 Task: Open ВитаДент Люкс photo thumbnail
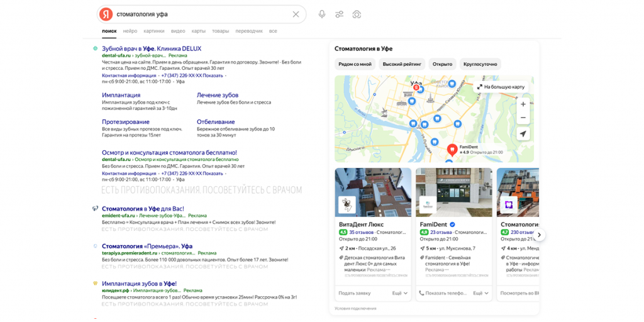[x=373, y=192]
